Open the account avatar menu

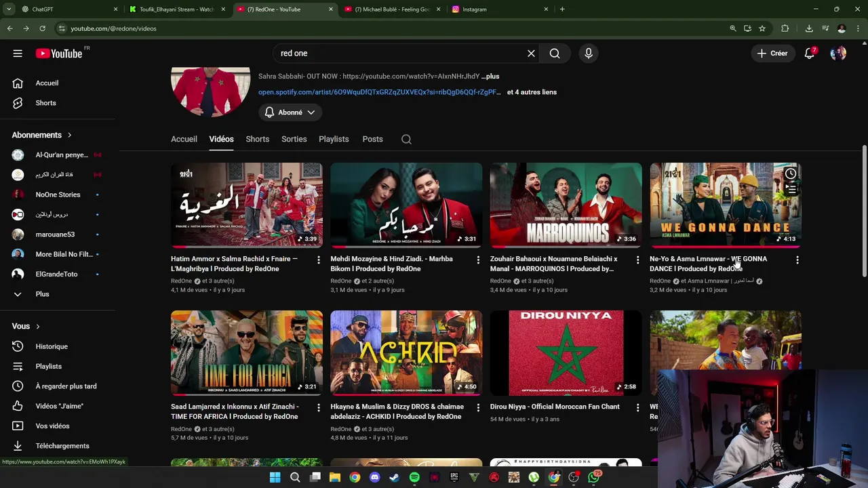[x=838, y=54]
